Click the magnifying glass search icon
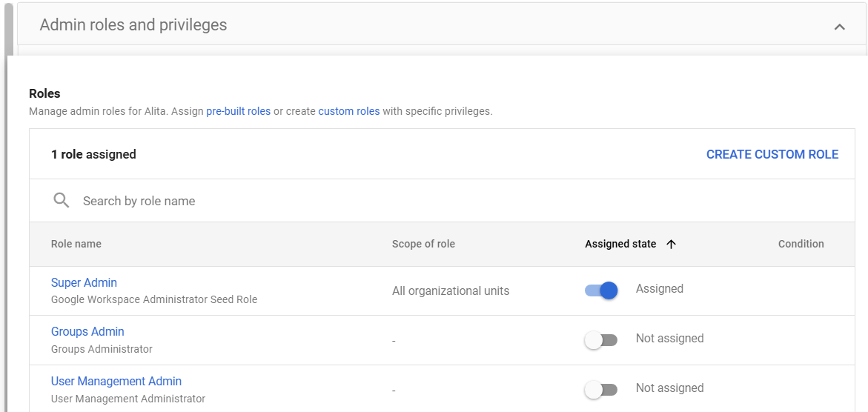 [62, 201]
